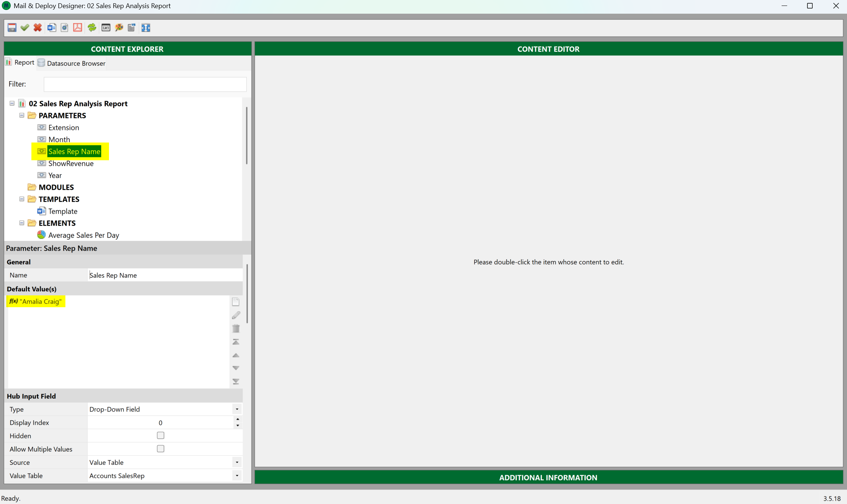
Task: Collapse the PARAMETERS folder
Action: pos(22,116)
